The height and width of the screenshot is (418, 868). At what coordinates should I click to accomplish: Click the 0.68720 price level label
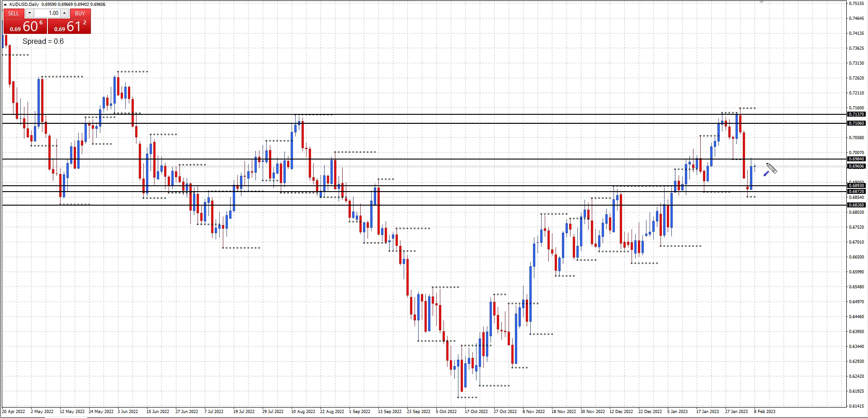pos(856,192)
